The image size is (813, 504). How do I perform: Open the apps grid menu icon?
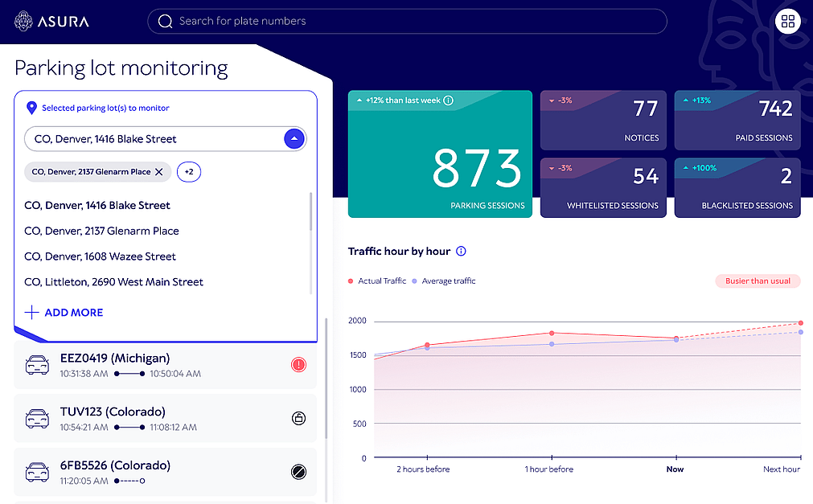click(787, 22)
